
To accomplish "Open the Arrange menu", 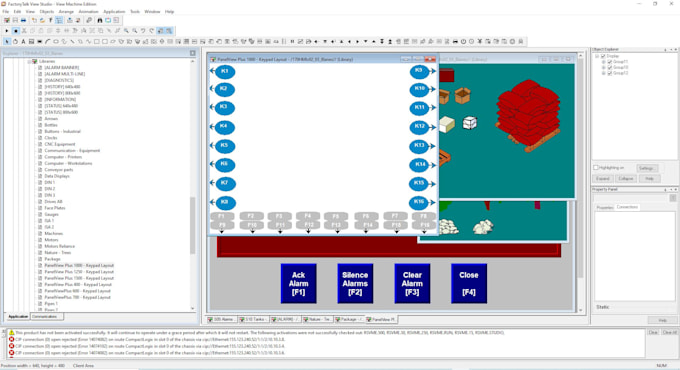I will (x=66, y=12).
